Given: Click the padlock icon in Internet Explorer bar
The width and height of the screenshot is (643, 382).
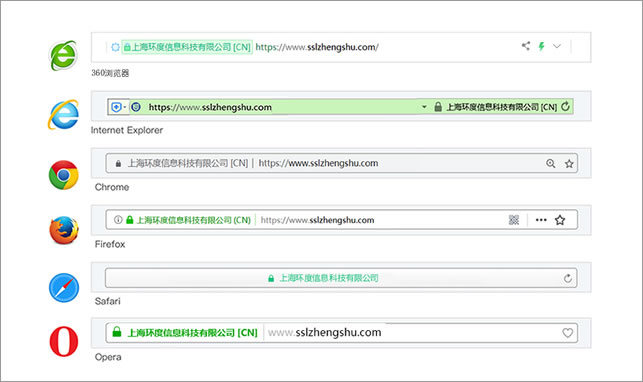Looking at the screenshot, I should point(438,107).
